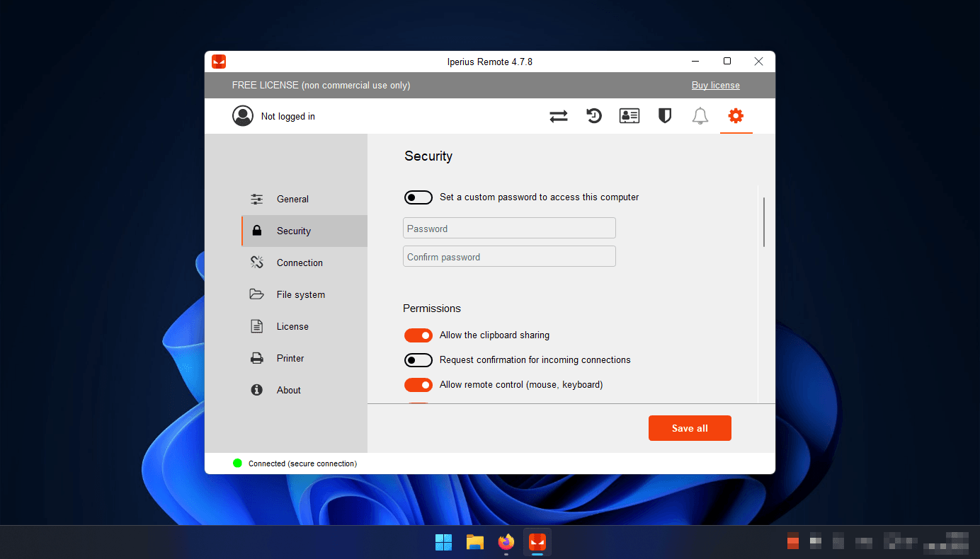Image resolution: width=980 pixels, height=559 pixels.
Task: Open the notifications bell icon
Action: [x=700, y=116]
